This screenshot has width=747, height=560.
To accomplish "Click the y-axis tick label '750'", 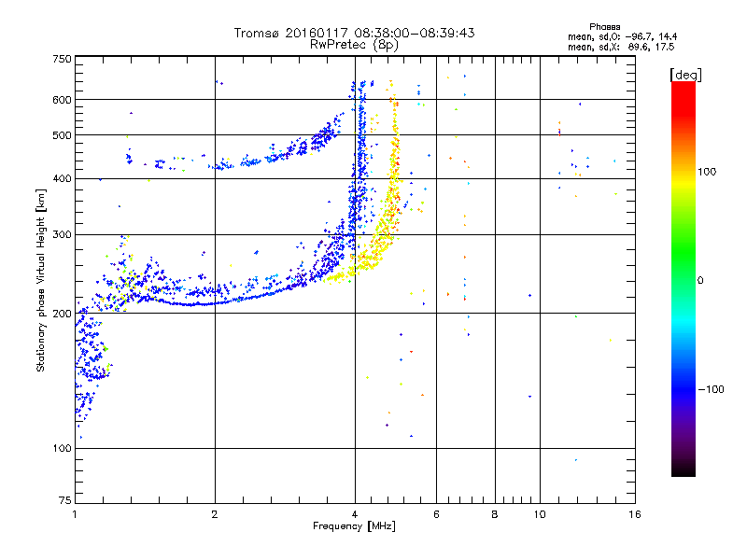I will click(x=62, y=59).
